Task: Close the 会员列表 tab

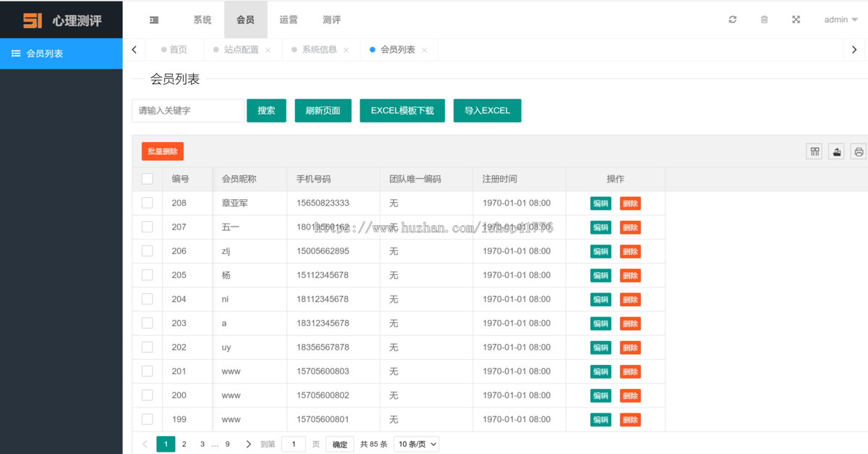Action: tap(425, 50)
